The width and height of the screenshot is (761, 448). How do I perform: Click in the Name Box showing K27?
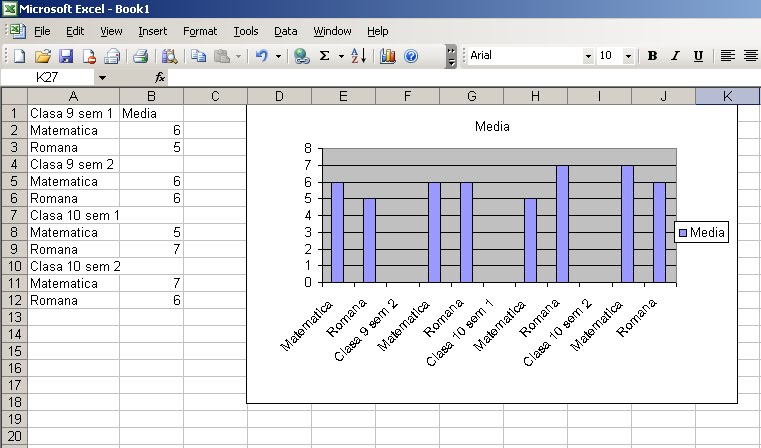click(x=47, y=78)
